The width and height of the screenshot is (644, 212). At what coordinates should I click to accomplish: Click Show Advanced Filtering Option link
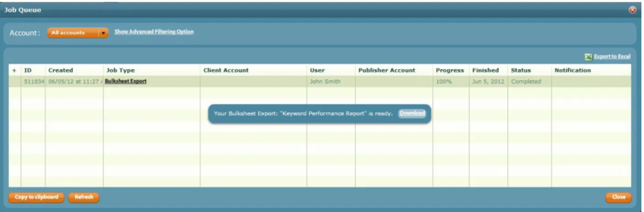point(154,32)
